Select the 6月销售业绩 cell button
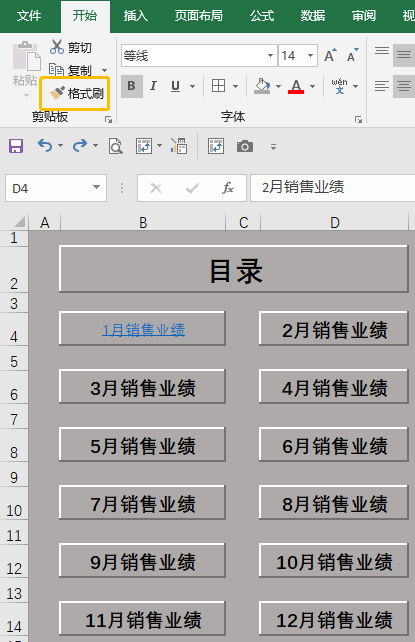Screen dimensions: 415x642 pyautogui.click(x=334, y=445)
